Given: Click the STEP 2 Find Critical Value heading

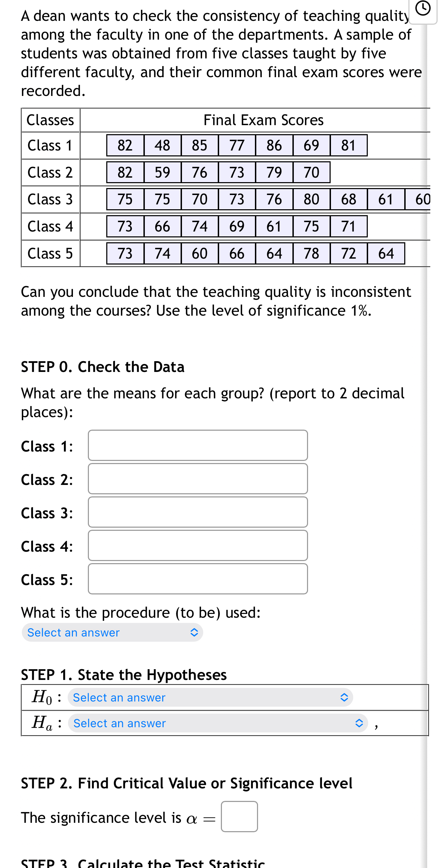Looking at the screenshot, I should tap(186, 783).
